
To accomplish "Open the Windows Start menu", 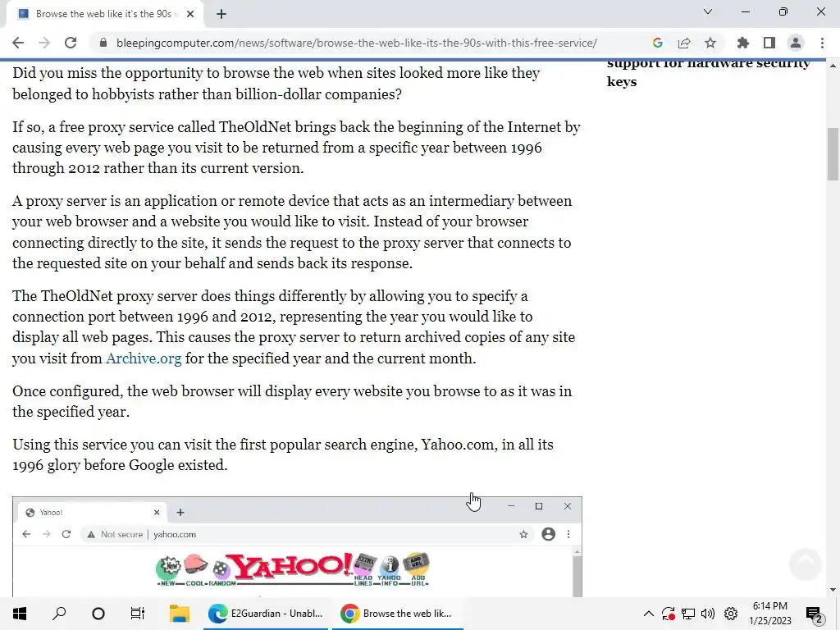I will coord(20,614).
